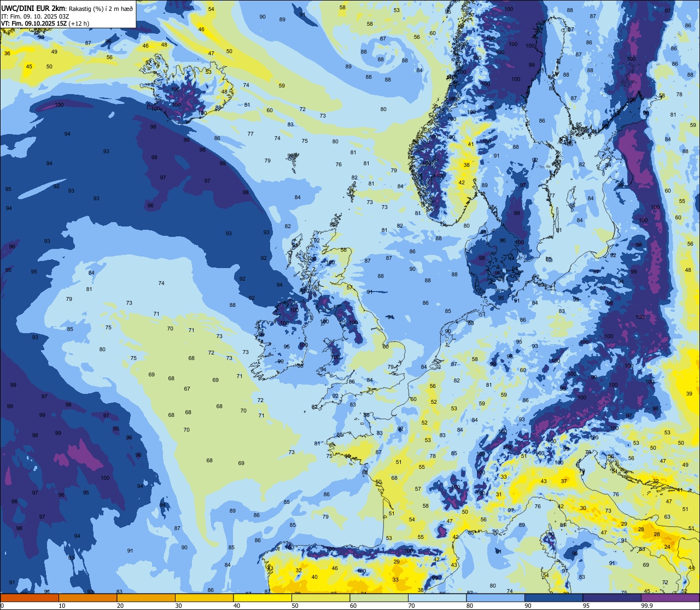Click the legend scale label "90"
The height and width of the screenshot is (610, 700).
(x=528, y=606)
